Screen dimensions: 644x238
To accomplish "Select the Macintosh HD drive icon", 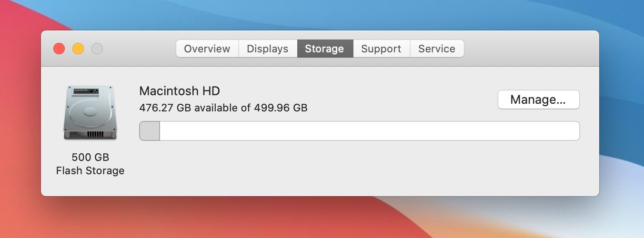I will (x=90, y=113).
